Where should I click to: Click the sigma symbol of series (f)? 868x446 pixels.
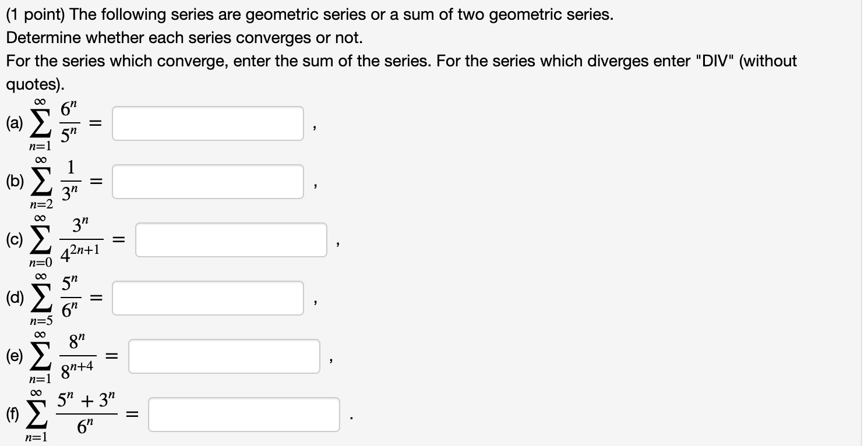tap(38, 416)
